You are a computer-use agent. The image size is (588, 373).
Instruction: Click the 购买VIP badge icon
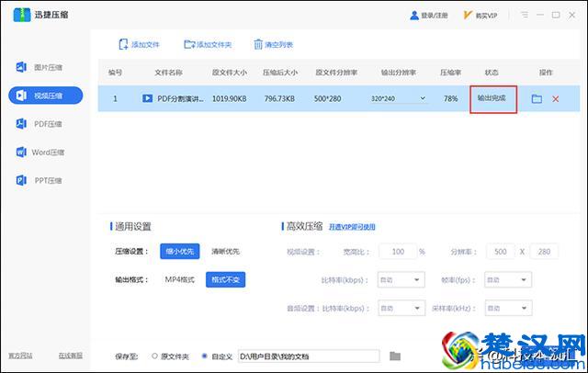pos(468,15)
